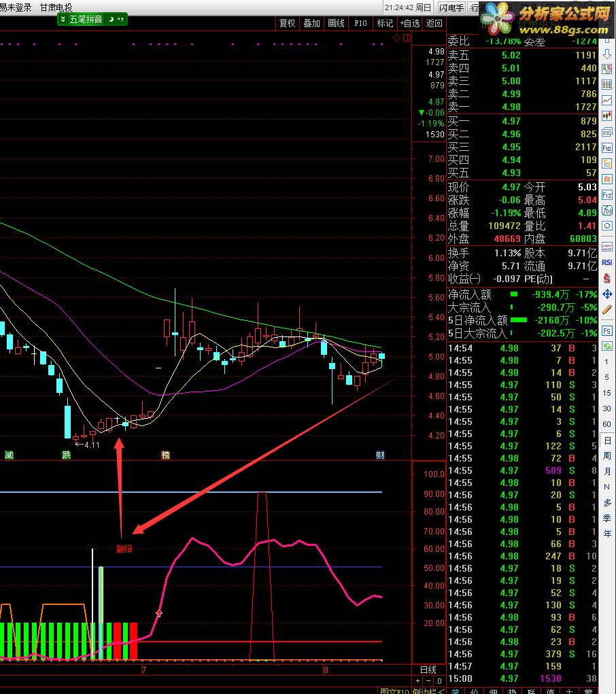Image resolution: width=616 pixels, height=694 pixels.
Task: Select the candlestick chart icon in sidebar
Action: click(606, 116)
